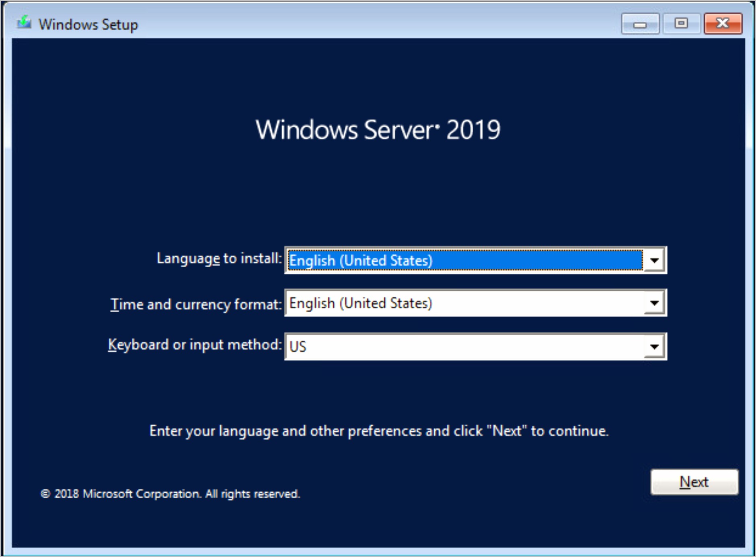
Task: Click the Keyboard or input method US field
Action: coord(476,346)
